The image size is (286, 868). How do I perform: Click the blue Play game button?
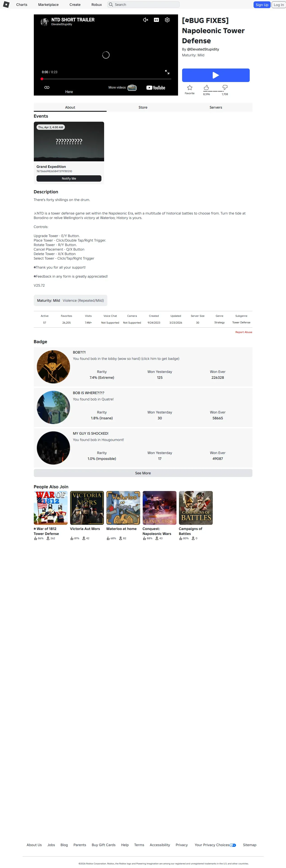(216, 75)
